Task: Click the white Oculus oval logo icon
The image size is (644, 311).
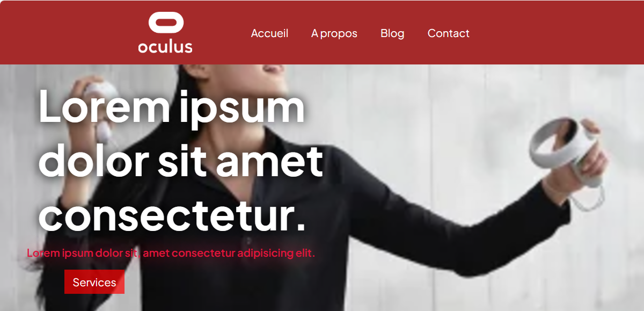Action: pos(166,23)
